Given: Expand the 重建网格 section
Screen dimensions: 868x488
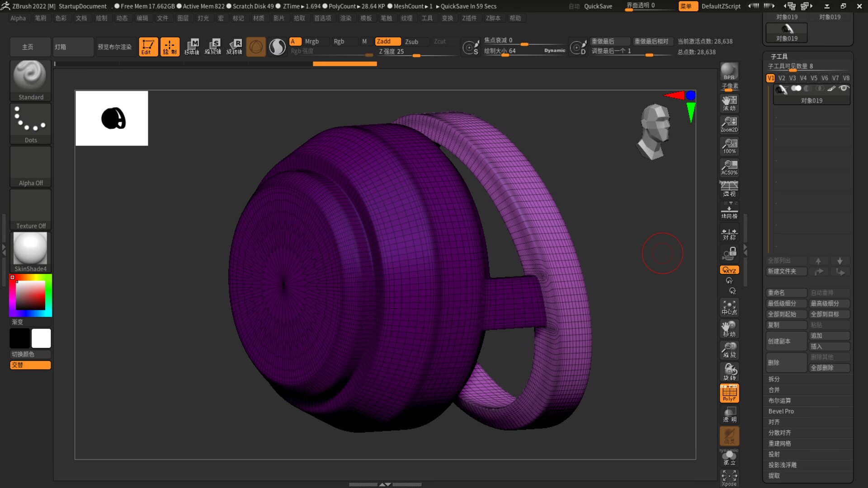Looking at the screenshot, I should coord(779,443).
